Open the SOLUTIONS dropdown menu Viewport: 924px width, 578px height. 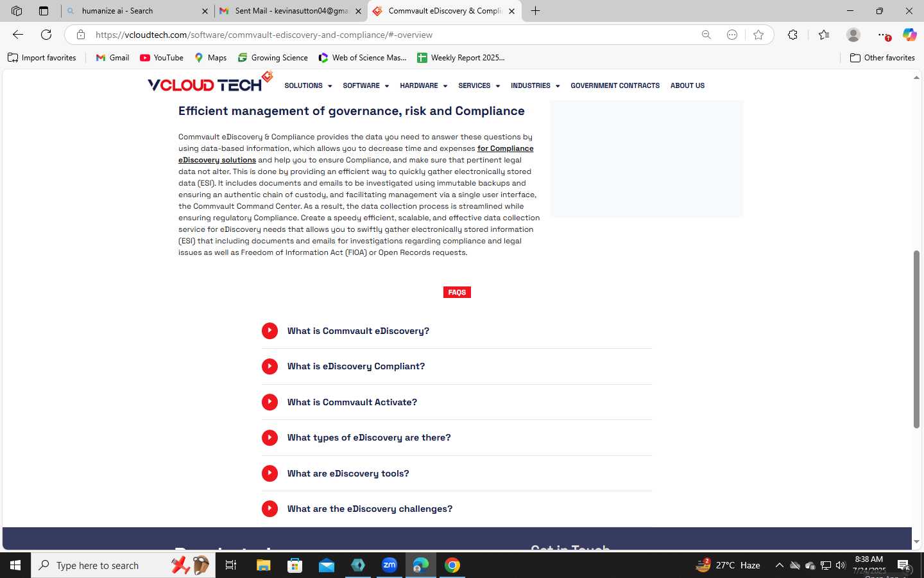(308, 85)
